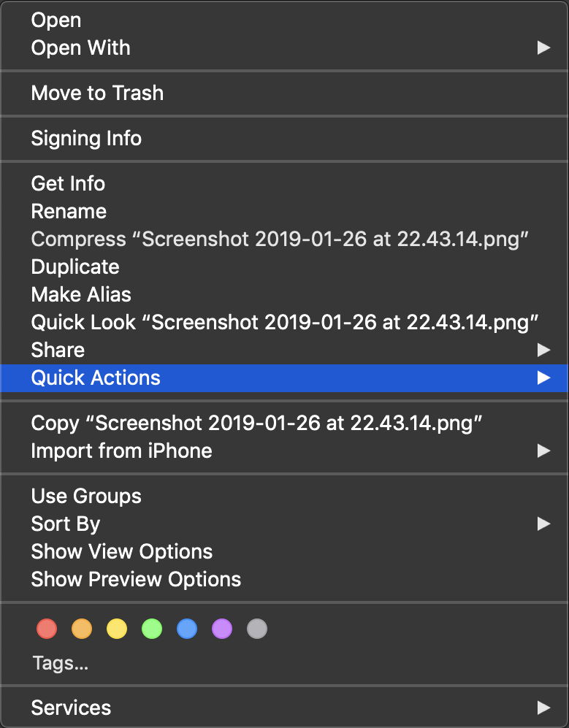Expand the Open With submenu

[80, 48]
